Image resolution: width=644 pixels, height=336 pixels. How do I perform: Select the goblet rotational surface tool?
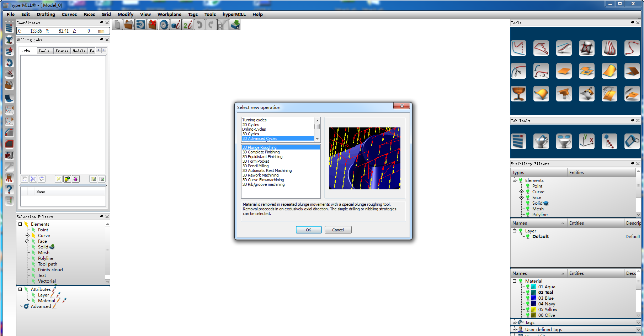click(x=518, y=94)
